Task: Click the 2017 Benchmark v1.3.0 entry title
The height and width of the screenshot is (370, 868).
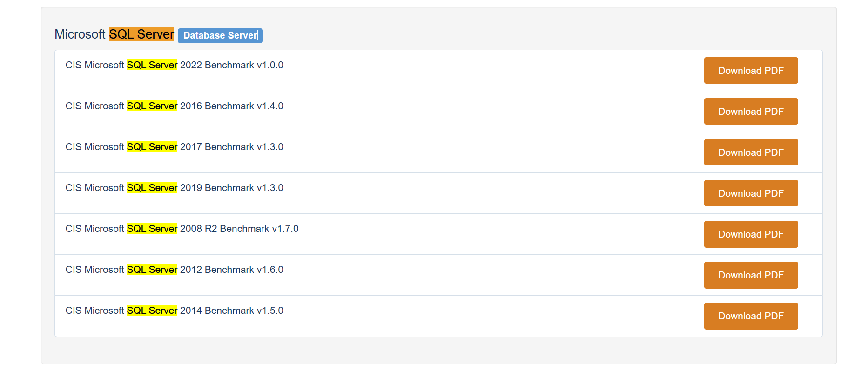Action: [231, 147]
